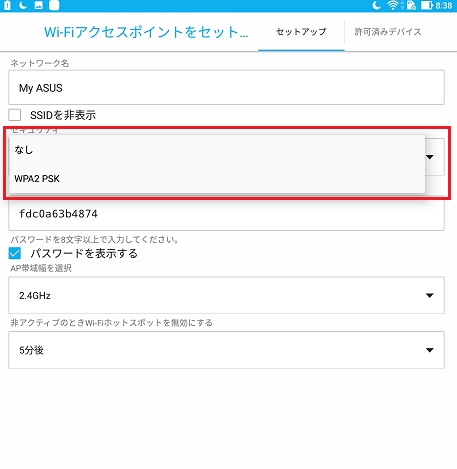Click the security dropdown arrow

point(430,157)
